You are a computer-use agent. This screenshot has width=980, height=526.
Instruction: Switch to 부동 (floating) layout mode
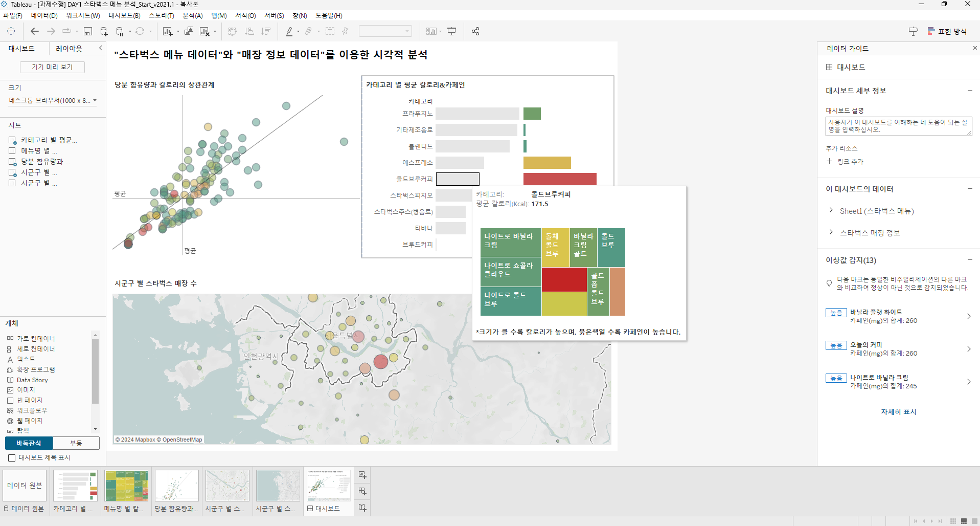76,443
